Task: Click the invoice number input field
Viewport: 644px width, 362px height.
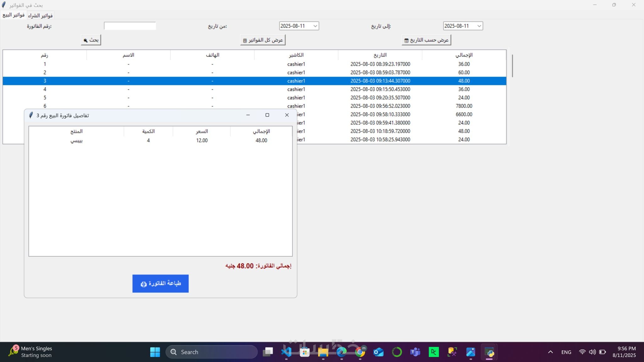Action: (130, 26)
